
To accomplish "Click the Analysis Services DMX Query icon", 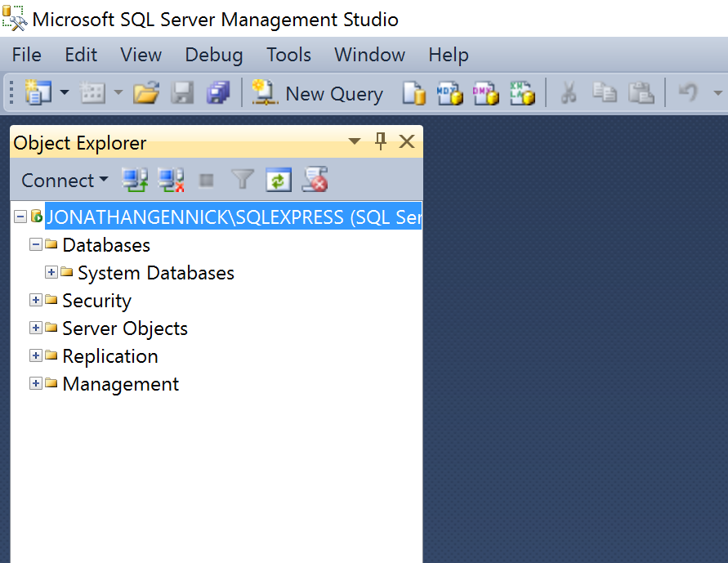I will (x=485, y=93).
